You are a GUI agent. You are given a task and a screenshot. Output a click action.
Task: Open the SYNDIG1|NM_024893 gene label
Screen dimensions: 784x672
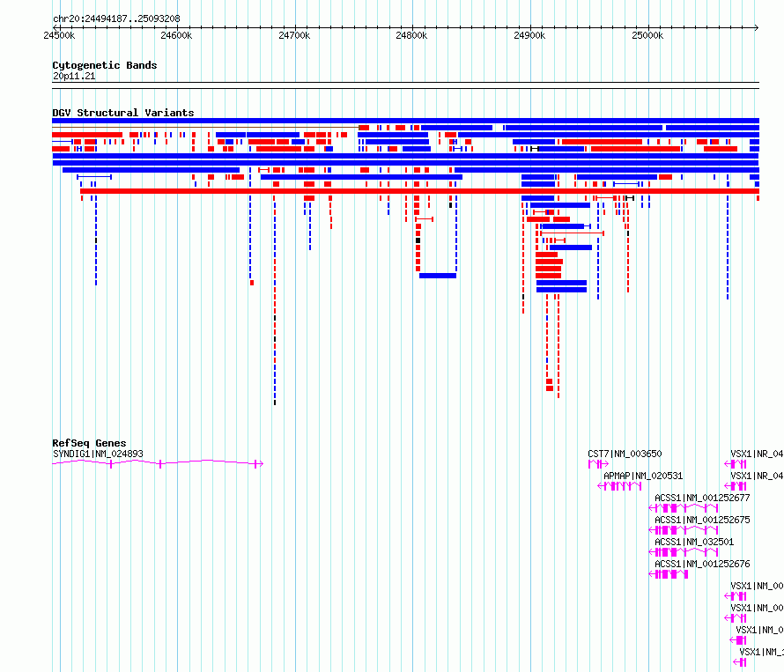98,454
